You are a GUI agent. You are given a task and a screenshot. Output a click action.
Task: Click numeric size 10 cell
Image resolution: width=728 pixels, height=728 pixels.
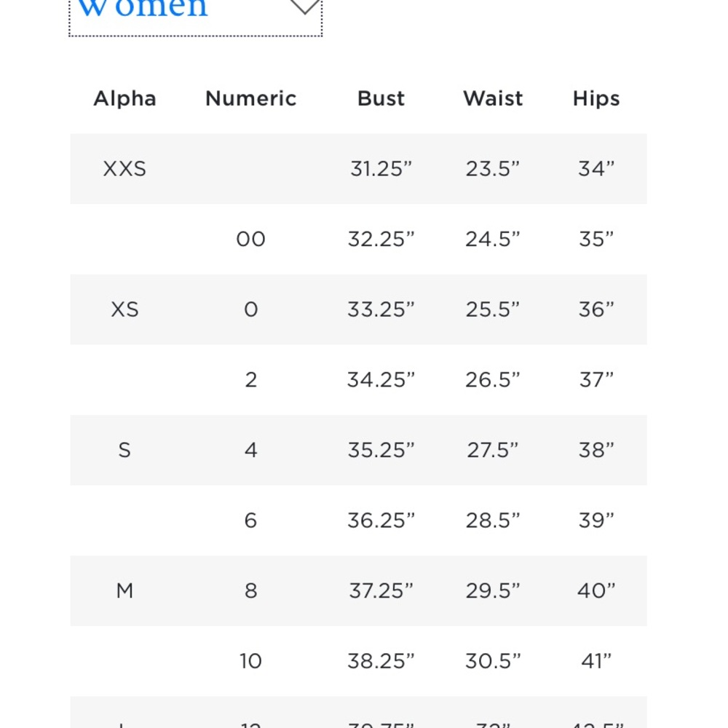click(250, 661)
